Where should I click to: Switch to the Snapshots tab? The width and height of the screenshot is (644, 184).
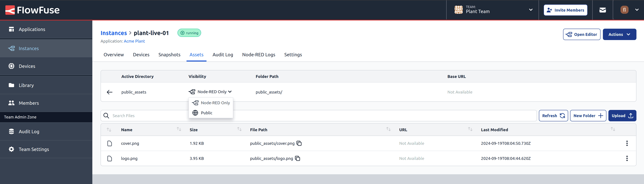[169, 55]
